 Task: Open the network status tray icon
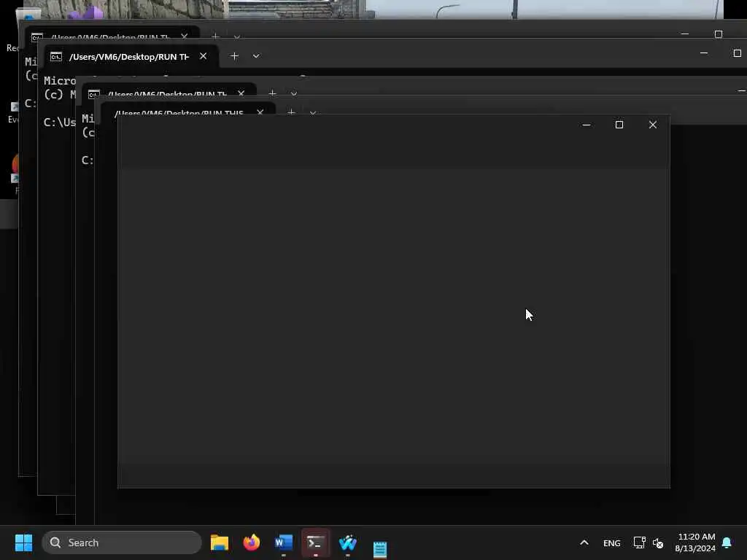pos(639,542)
